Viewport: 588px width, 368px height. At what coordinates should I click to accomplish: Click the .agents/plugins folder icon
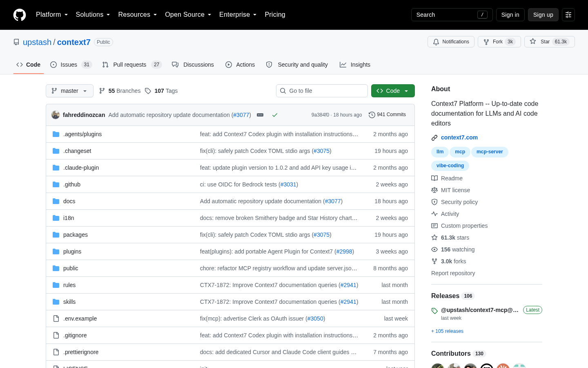point(56,134)
